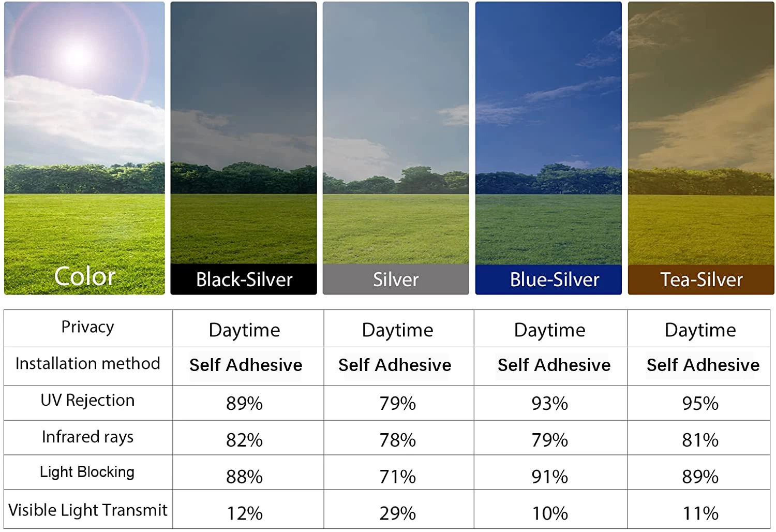Click the Black-Silver color label bar
Screen dimensions: 776x532
244,279
